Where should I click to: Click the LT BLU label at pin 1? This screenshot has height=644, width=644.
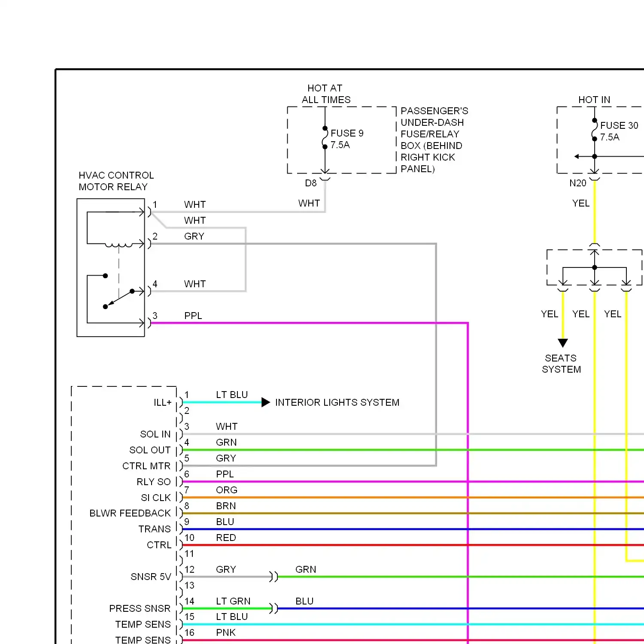[x=232, y=395]
